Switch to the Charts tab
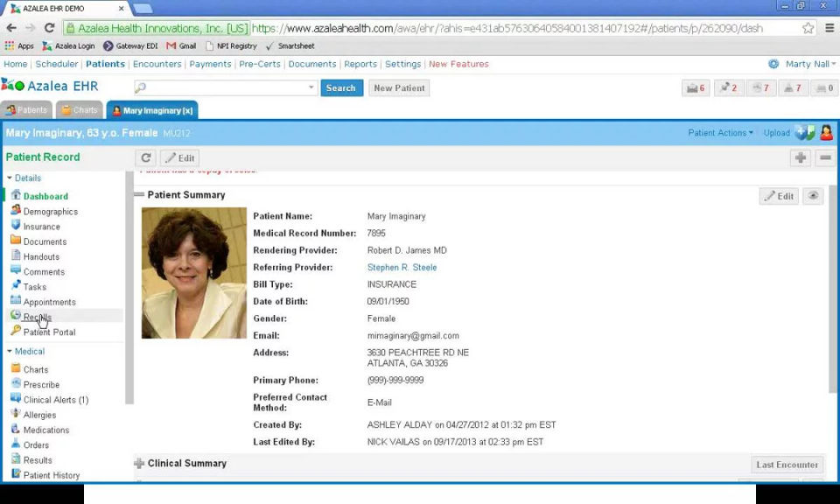Image resolution: width=840 pixels, height=504 pixels. click(80, 109)
